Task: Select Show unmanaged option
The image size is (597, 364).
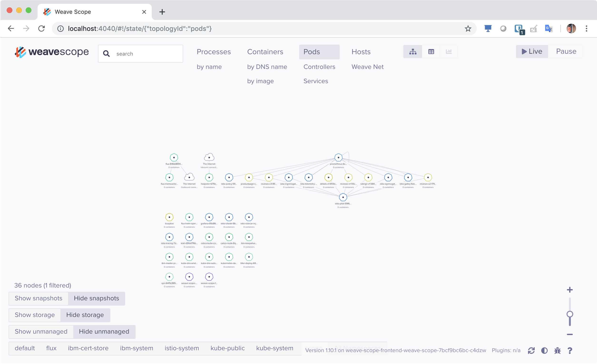Action: coord(41,332)
